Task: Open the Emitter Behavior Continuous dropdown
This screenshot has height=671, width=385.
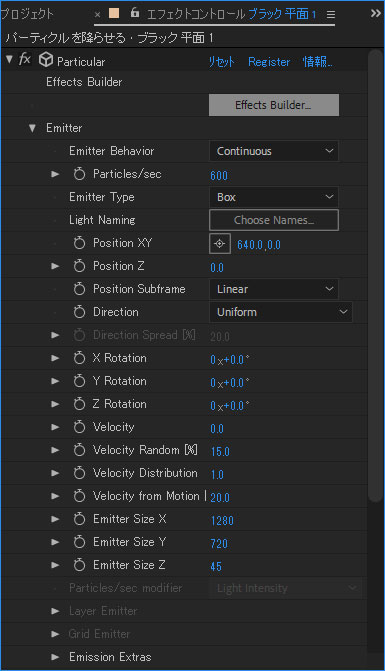Action: [x=274, y=151]
